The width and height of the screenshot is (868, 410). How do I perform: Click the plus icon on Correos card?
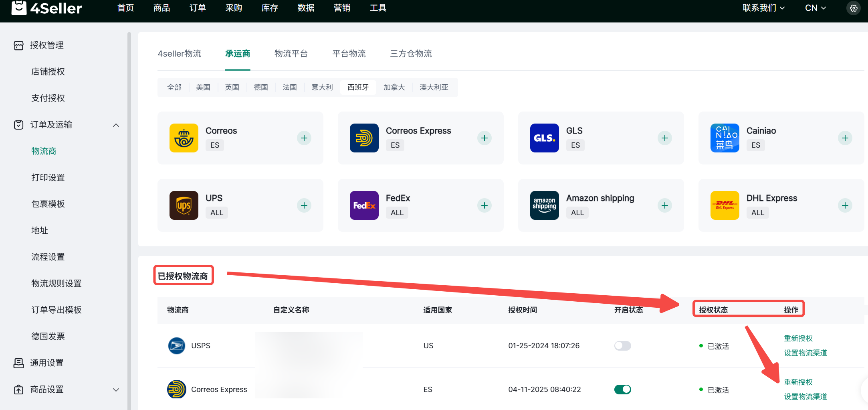[x=304, y=138]
